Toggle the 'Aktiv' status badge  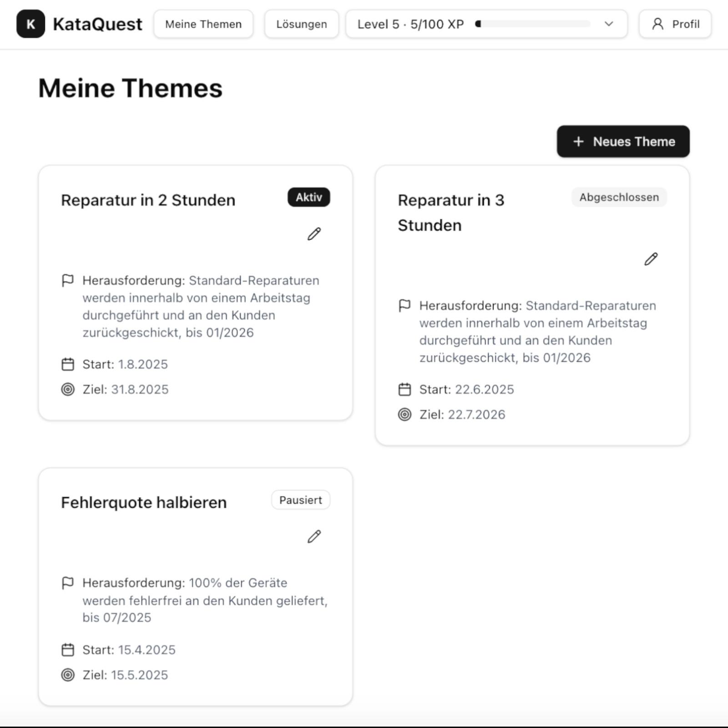[x=308, y=197]
